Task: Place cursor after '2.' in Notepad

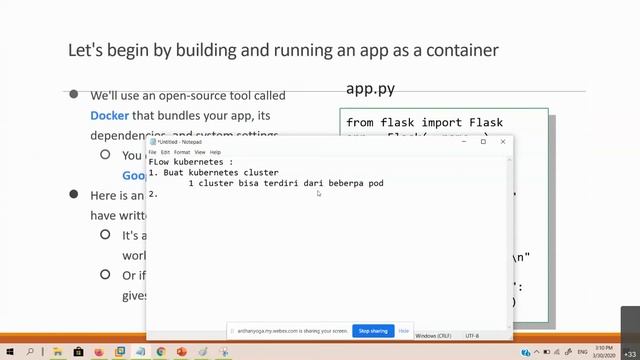Action: pyautogui.click(x=158, y=194)
